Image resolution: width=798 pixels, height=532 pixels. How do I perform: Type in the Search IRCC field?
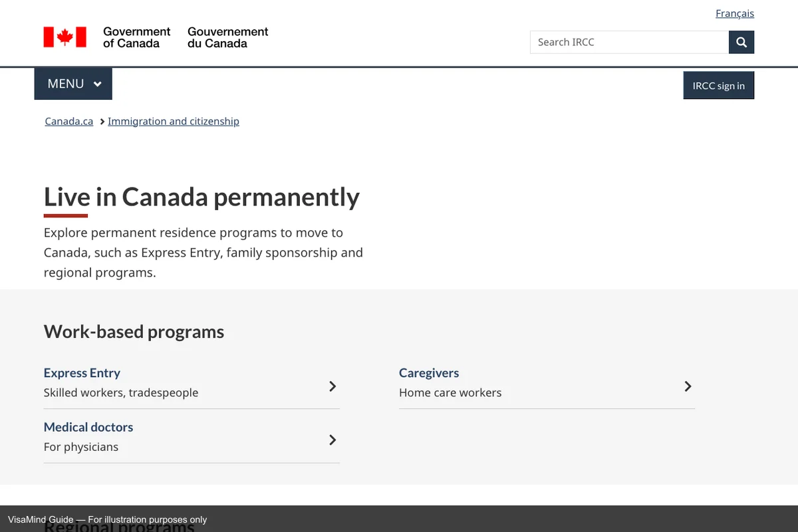(x=628, y=42)
